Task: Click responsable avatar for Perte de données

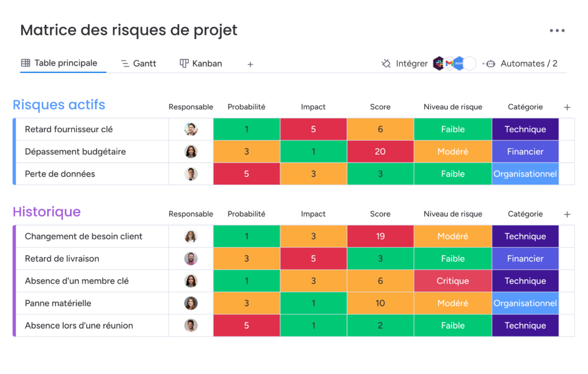Action: tap(191, 173)
